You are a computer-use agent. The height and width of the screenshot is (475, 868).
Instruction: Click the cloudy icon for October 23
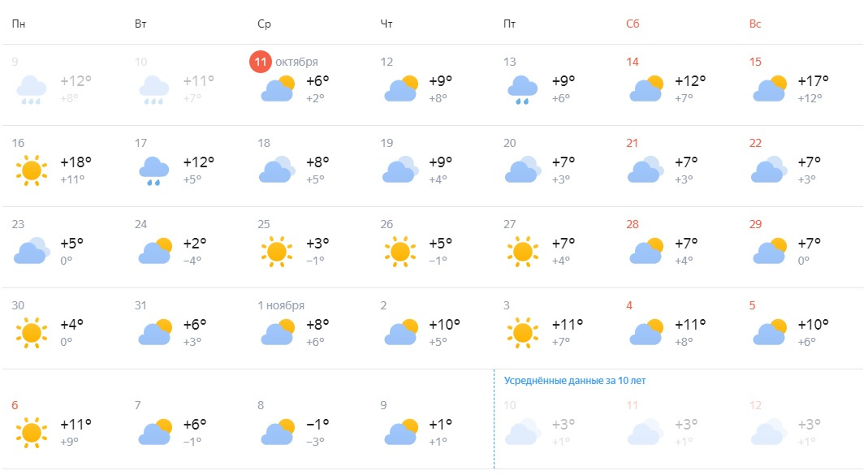coord(32,251)
